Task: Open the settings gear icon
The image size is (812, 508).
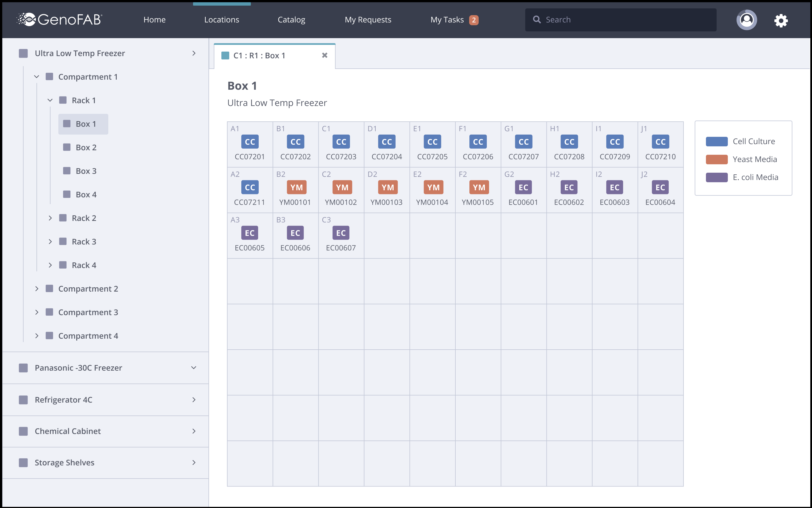Action: (781, 20)
